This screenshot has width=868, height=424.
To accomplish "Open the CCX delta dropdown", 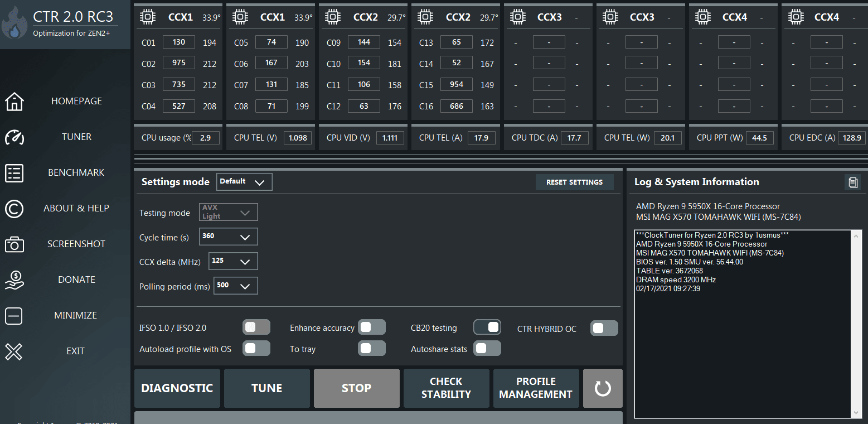I will coord(233,261).
